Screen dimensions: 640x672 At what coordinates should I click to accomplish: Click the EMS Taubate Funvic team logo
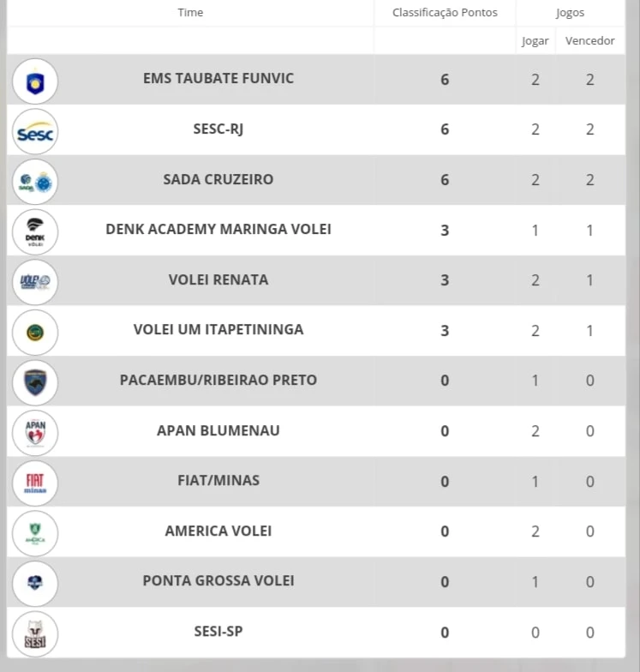(35, 81)
